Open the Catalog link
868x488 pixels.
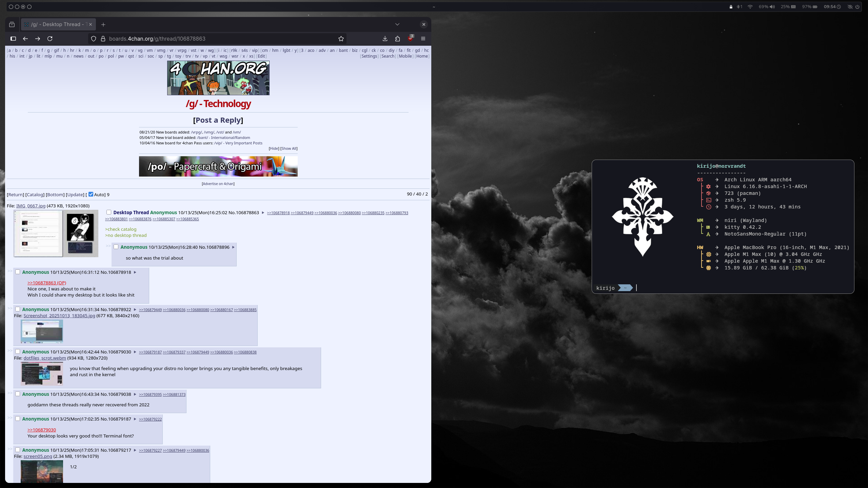point(35,195)
